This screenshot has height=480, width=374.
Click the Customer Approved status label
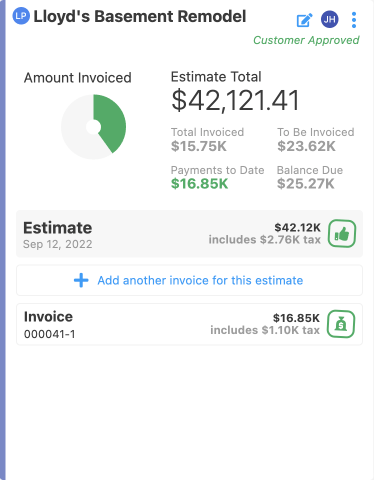coord(306,40)
